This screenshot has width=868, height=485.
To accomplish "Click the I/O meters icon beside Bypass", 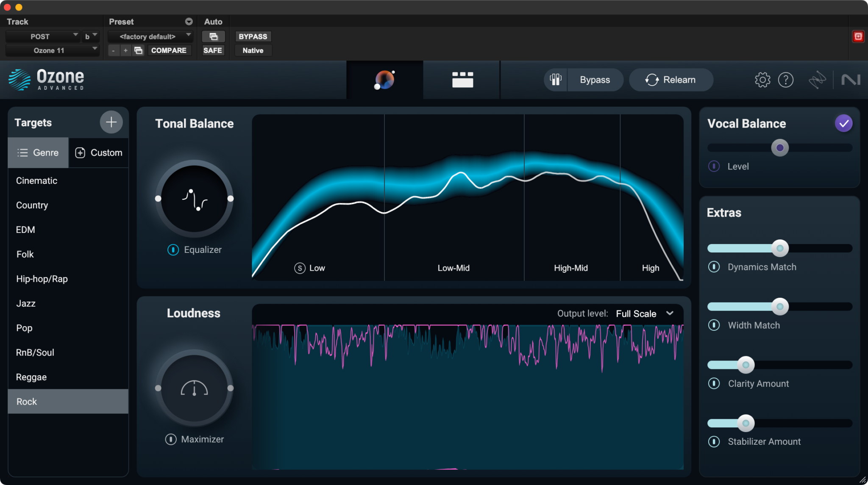I will pos(555,80).
